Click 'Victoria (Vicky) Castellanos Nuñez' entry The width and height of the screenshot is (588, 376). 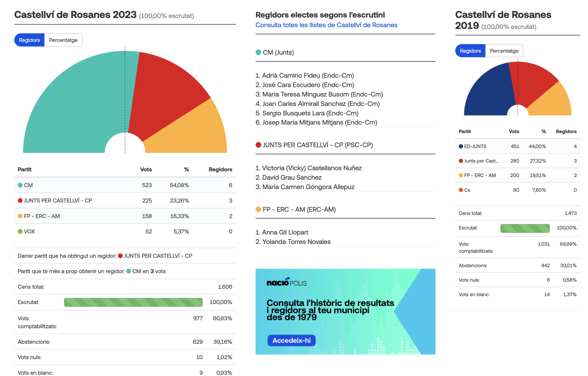click(308, 168)
